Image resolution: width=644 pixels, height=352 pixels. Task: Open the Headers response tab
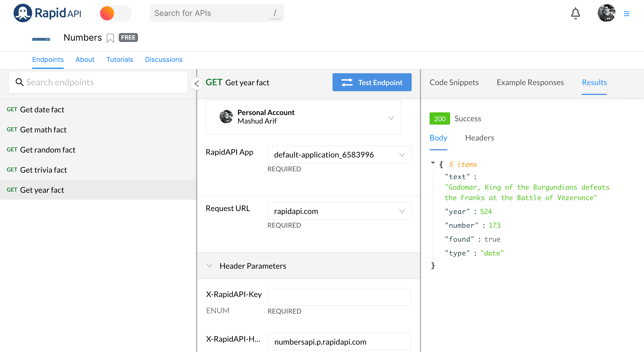[x=479, y=138]
